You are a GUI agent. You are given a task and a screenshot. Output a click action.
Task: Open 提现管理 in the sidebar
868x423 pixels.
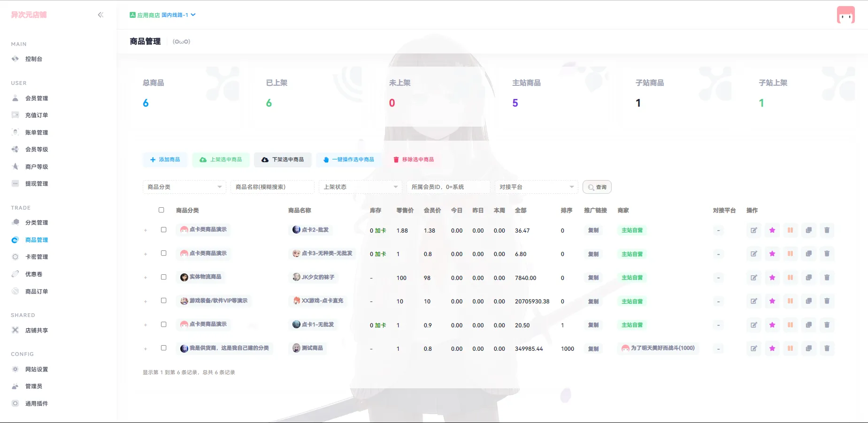point(37,183)
